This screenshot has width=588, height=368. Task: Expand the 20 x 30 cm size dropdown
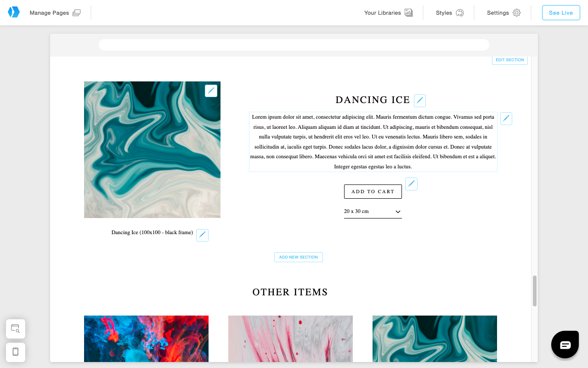click(x=373, y=212)
